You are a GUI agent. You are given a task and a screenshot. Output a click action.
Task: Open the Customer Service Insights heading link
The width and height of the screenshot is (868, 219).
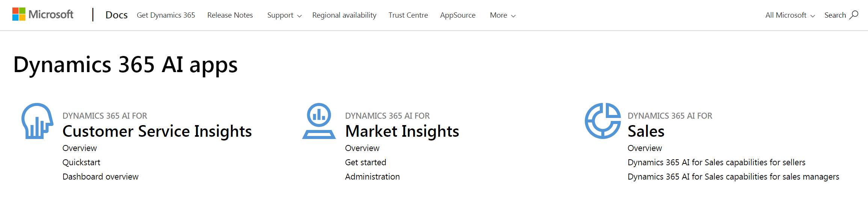click(157, 131)
